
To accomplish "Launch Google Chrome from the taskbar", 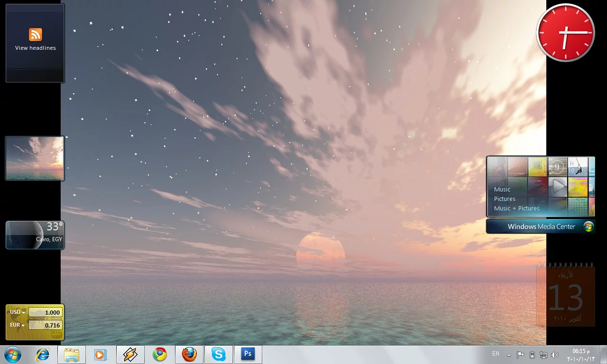I will (x=160, y=355).
